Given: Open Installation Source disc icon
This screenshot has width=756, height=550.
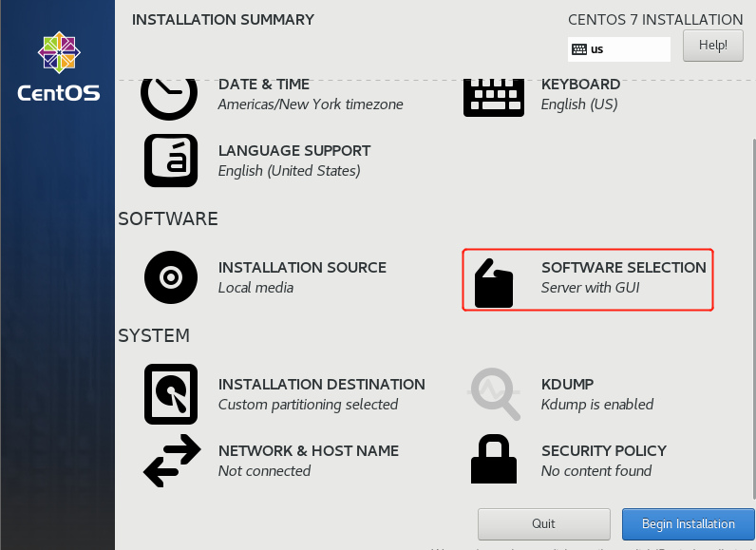Looking at the screenshot, I should pyautogui.click(x=171, y=277).
